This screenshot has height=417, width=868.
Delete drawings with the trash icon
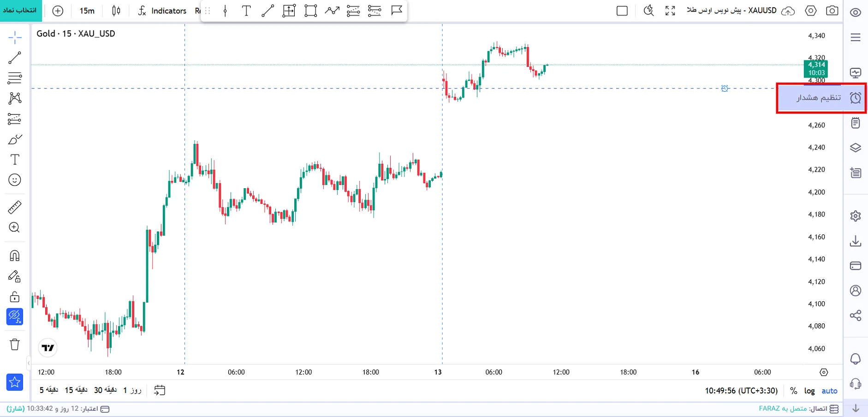pos(15,345)
